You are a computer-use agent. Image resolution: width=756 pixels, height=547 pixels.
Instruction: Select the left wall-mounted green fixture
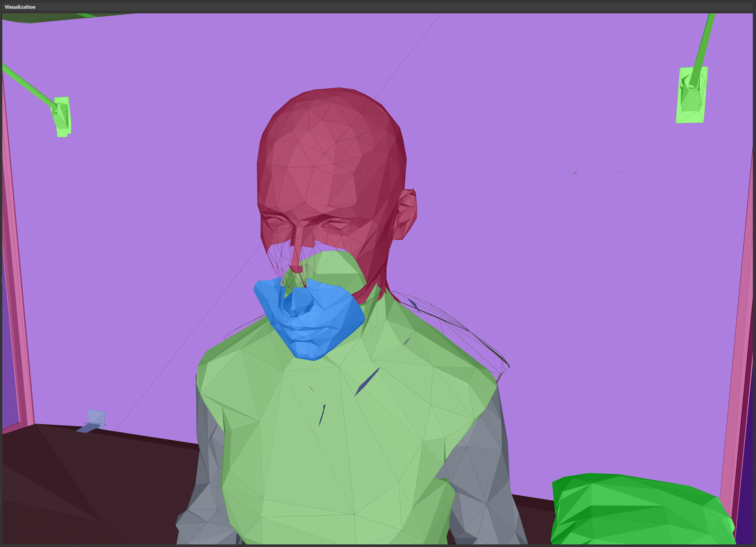62,117
